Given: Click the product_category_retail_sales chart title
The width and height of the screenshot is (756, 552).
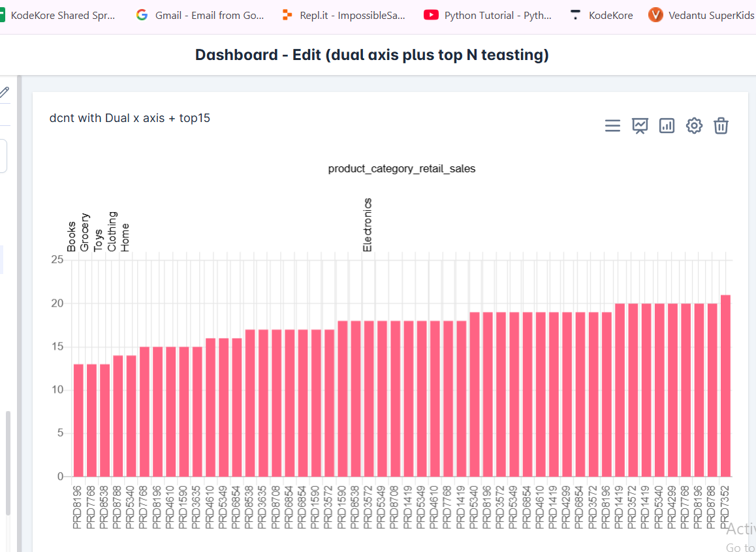Looking at the screenshot, I should 402,169.
